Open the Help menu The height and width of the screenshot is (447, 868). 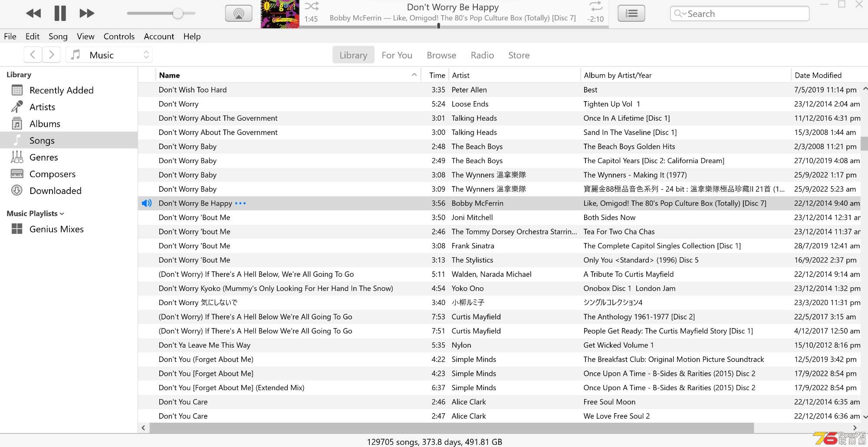point(192,36)
